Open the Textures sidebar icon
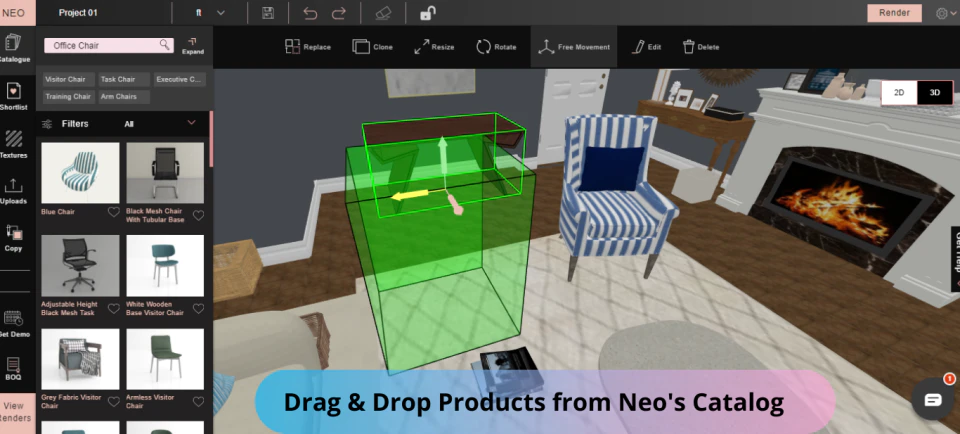 (13, 139)
